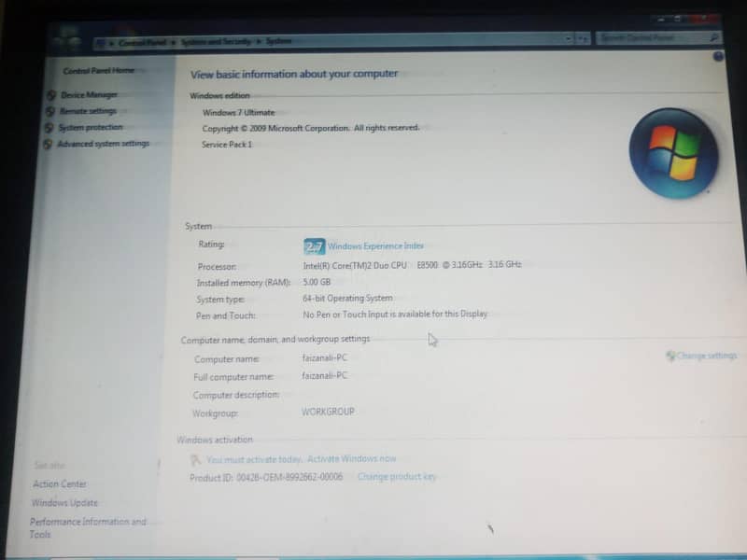Viewport: 747px width, 560px height.
Task: Click the System protection shield icon
Action: coord(49,128)
